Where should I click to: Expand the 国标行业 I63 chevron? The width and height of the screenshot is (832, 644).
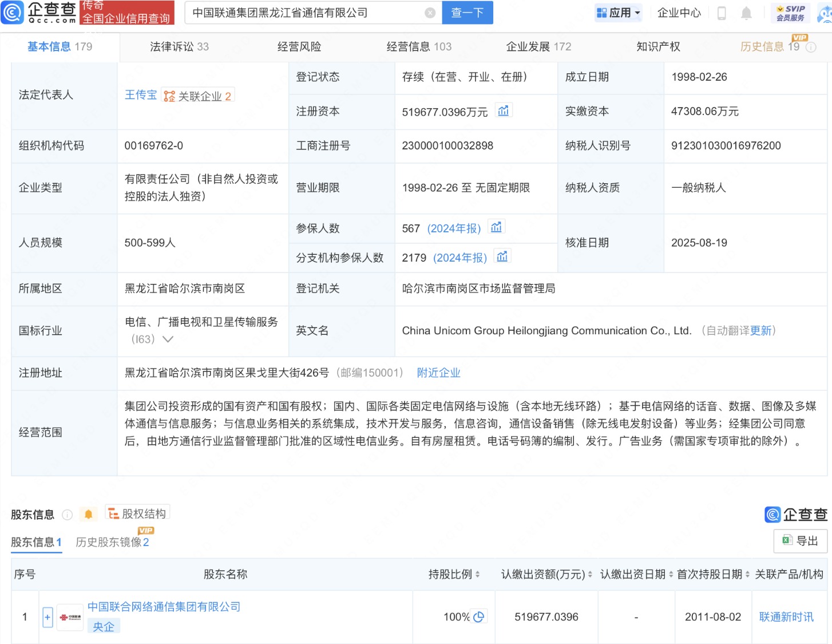point(168,339)
